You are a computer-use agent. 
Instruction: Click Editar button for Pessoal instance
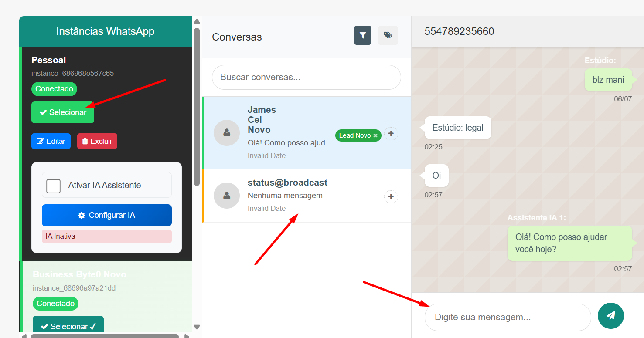(x=51, y=141)
